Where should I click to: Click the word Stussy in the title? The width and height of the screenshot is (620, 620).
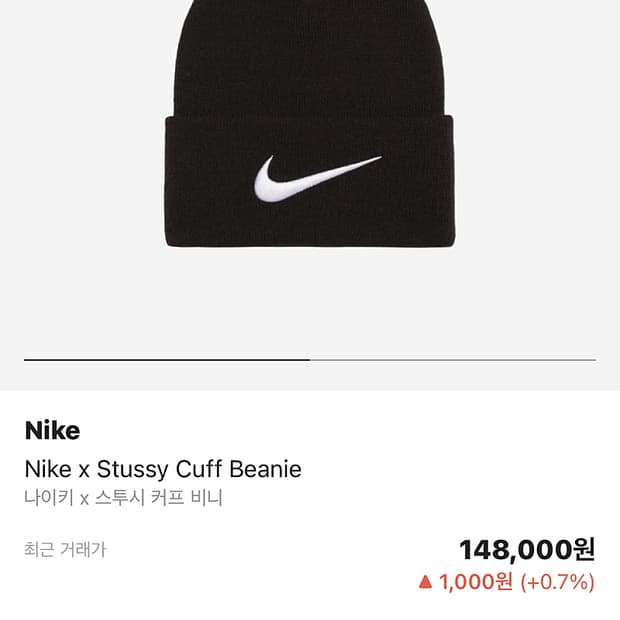(133, 469)
